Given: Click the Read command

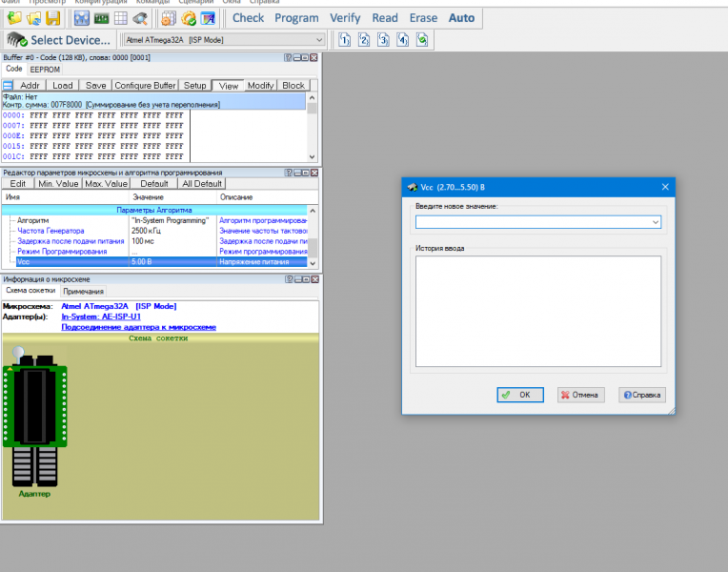Looking at the screenshot, I should (x=385, y=18).
